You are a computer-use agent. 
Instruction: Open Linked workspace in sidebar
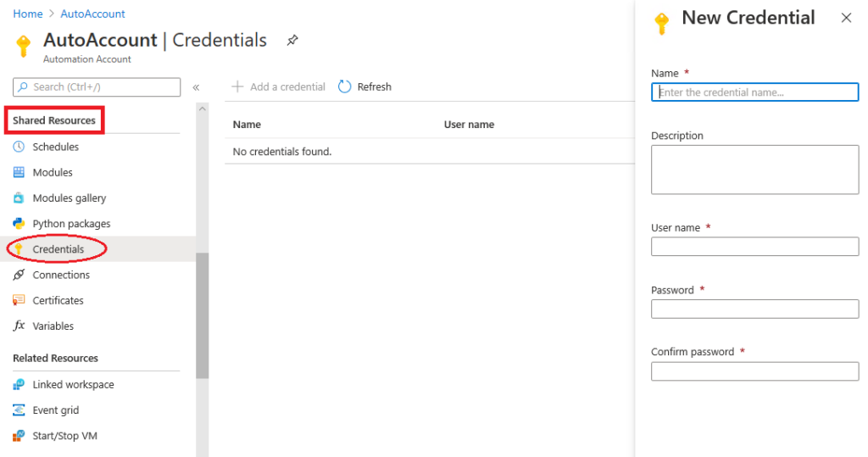pyautogui.click(x=73, y=384)
